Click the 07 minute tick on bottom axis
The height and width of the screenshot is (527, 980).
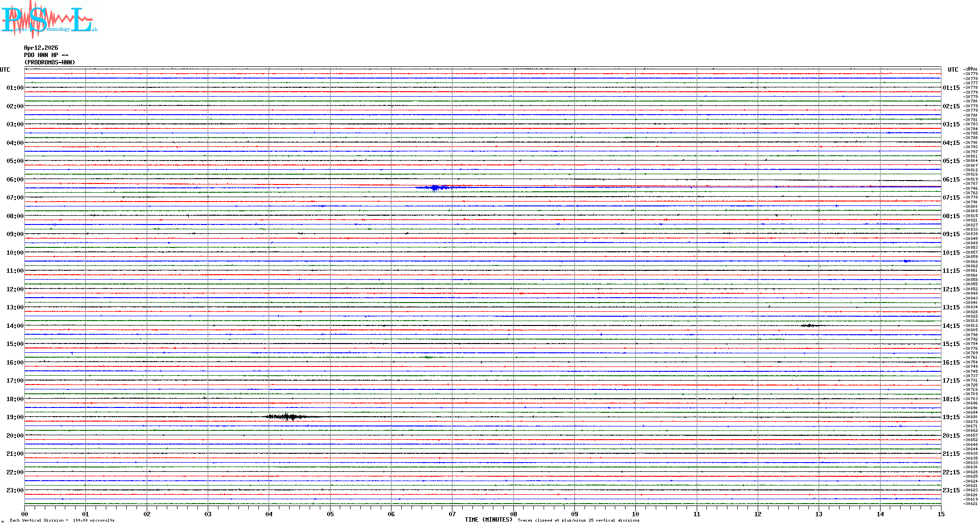click(452, 514)
